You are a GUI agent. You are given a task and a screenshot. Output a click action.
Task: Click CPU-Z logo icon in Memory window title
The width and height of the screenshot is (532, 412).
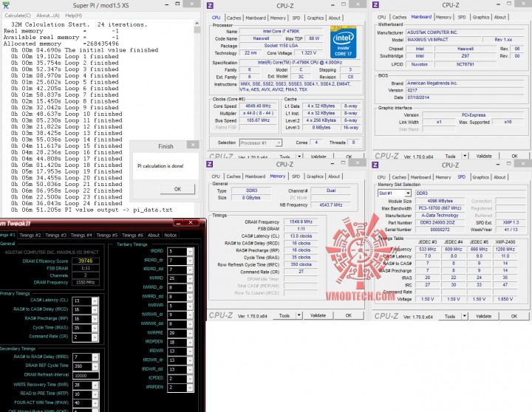(x=210, y=164)
